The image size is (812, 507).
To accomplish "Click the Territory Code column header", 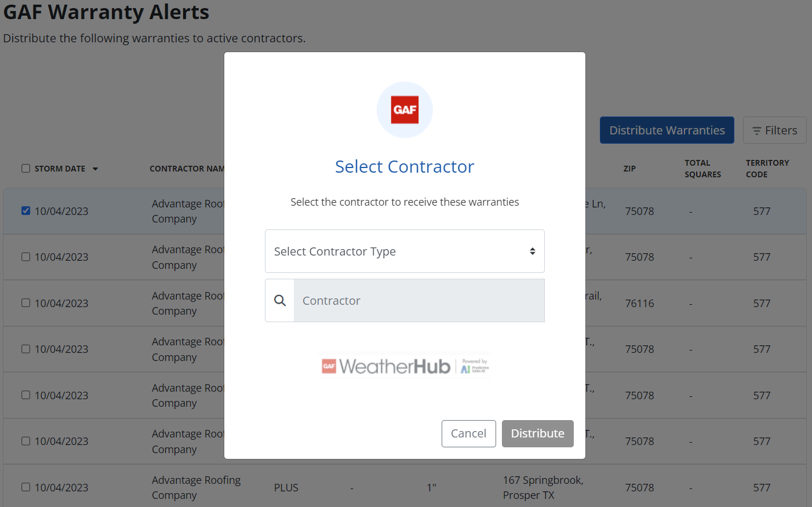I will pos(767,169).
